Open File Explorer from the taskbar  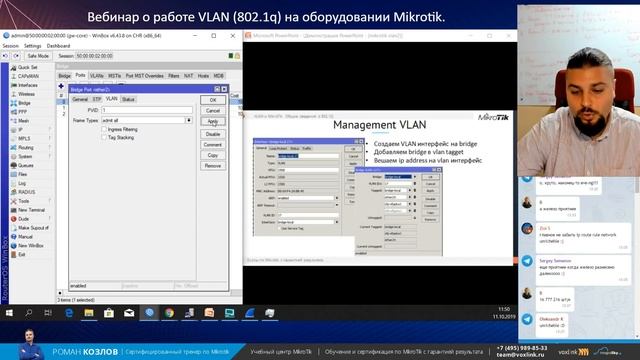tap(89, 313)
